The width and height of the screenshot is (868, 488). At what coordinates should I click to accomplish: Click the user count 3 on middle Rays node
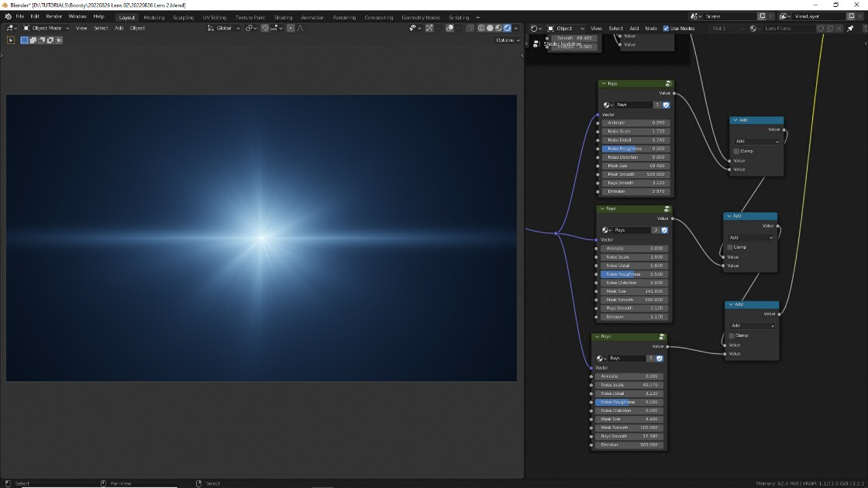pyautogui.click(x=656, y=230)
